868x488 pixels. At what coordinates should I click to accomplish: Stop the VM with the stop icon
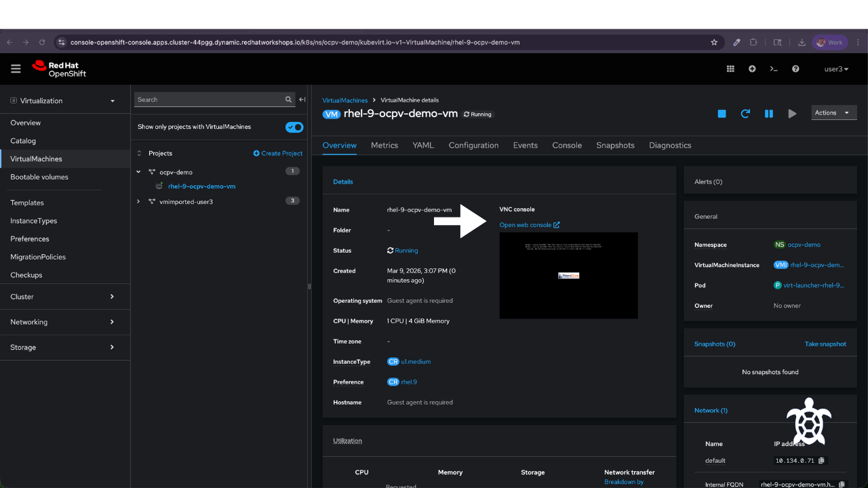point(722,113)
